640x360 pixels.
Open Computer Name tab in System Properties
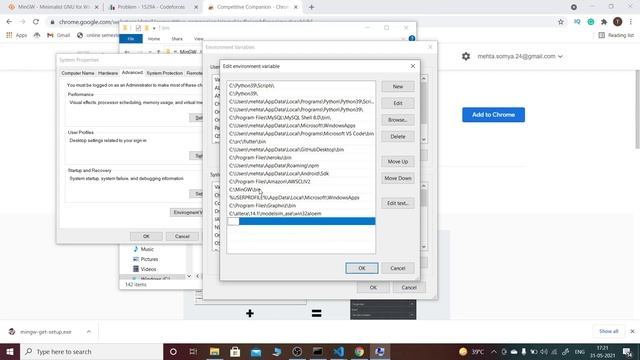tap(78, 73)
